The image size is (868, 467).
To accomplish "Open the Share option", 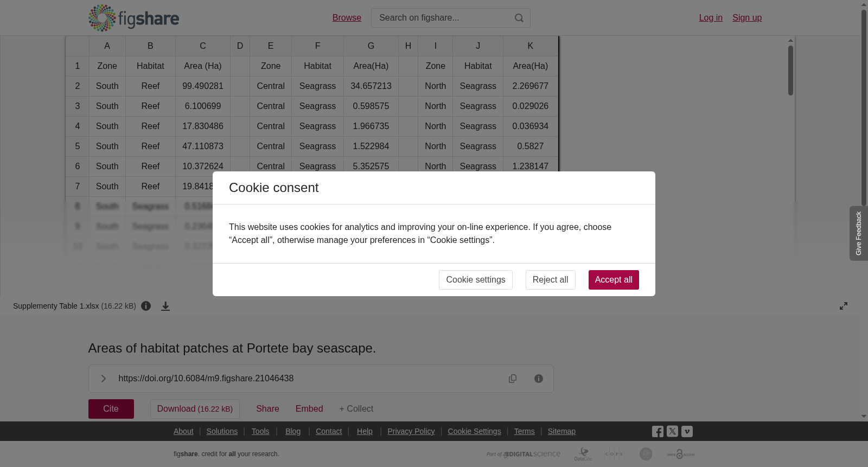I will click(267, 409).
